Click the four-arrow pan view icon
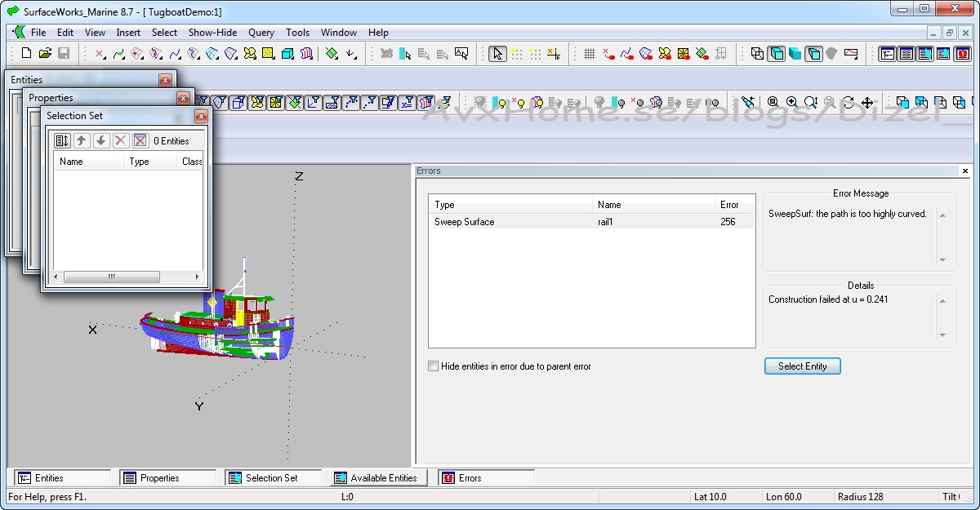This screenshot has height=510, width=980. [867, 103]
